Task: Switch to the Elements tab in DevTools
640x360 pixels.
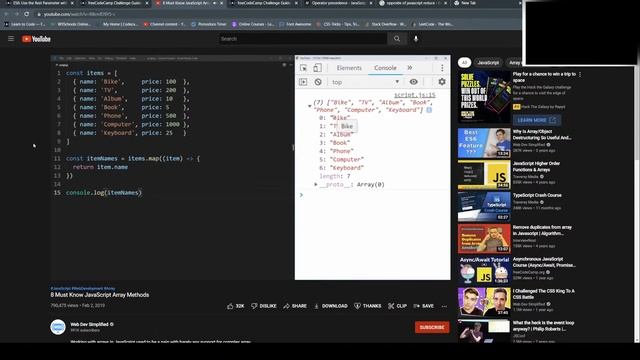Action: [349, 68]
